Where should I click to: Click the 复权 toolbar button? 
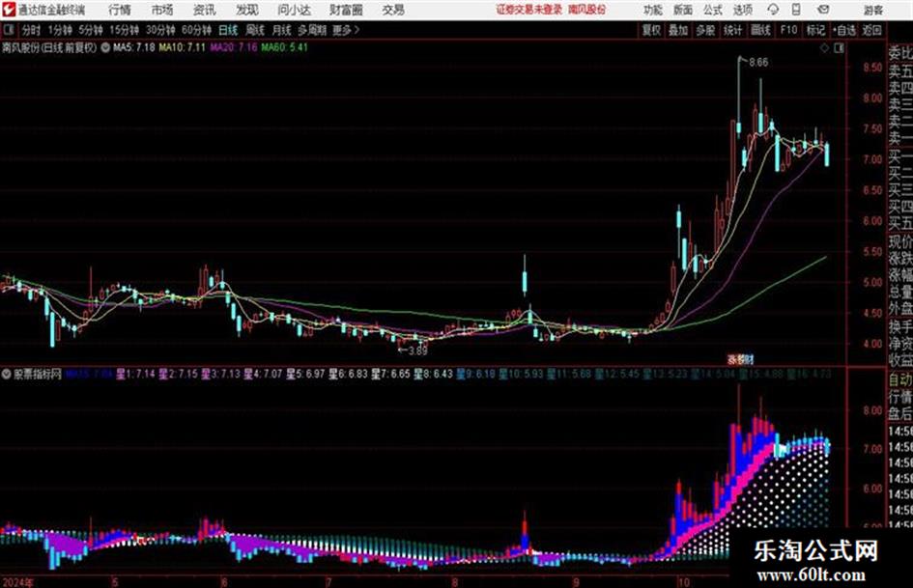[651, 30]
